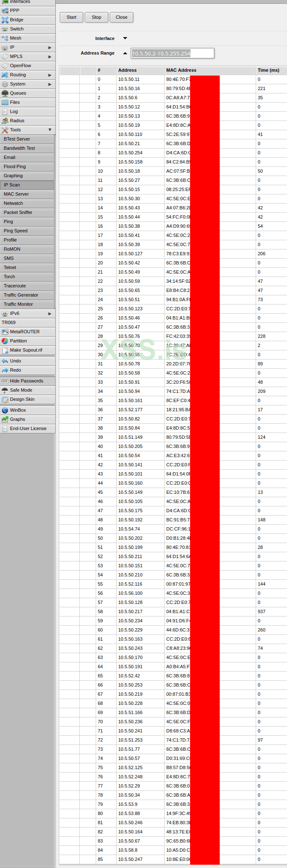Screen dimensions: 287x868
Task: Open OpenFlow via its icon
Action: click(5, 65)
